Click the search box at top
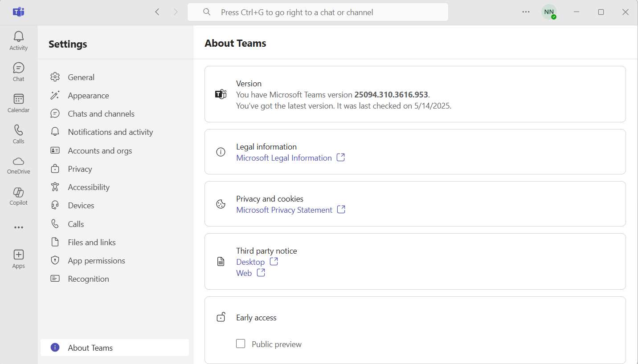638x364 pixels. pos(318,12)
